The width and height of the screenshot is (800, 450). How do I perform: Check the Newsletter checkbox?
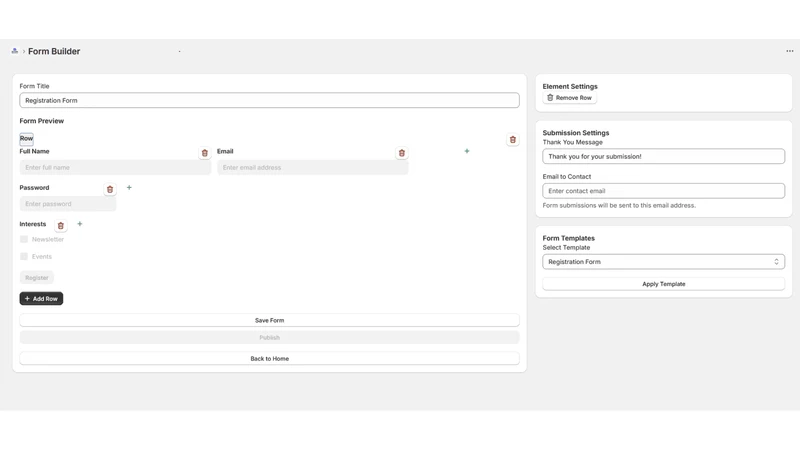coord(24,239)
